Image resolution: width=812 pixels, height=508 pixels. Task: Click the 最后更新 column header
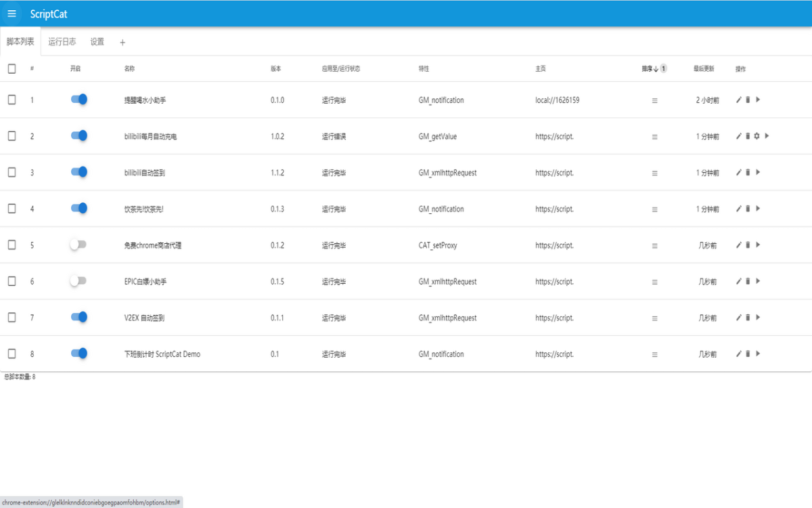pyautogui.click(x=703, y=68)
